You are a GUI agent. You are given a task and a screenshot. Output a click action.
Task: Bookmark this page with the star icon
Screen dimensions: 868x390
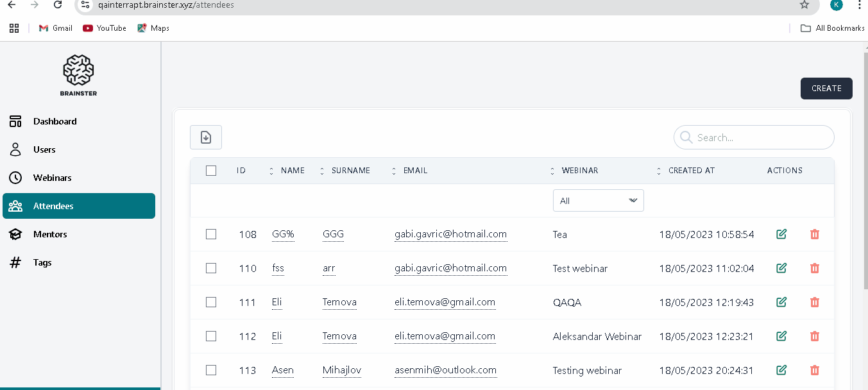coord(804,5)
